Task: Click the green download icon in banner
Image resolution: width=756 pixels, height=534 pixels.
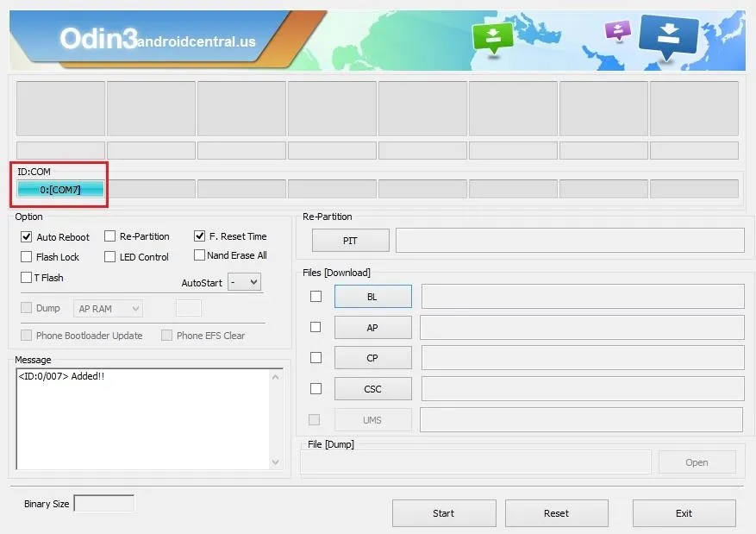Action: 492,38
